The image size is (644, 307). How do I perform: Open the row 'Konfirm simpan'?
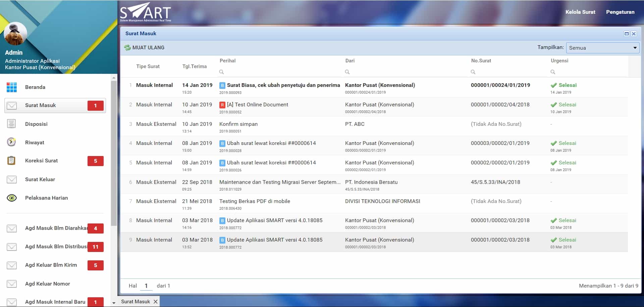pyautogui.click(x=374, y=126)
